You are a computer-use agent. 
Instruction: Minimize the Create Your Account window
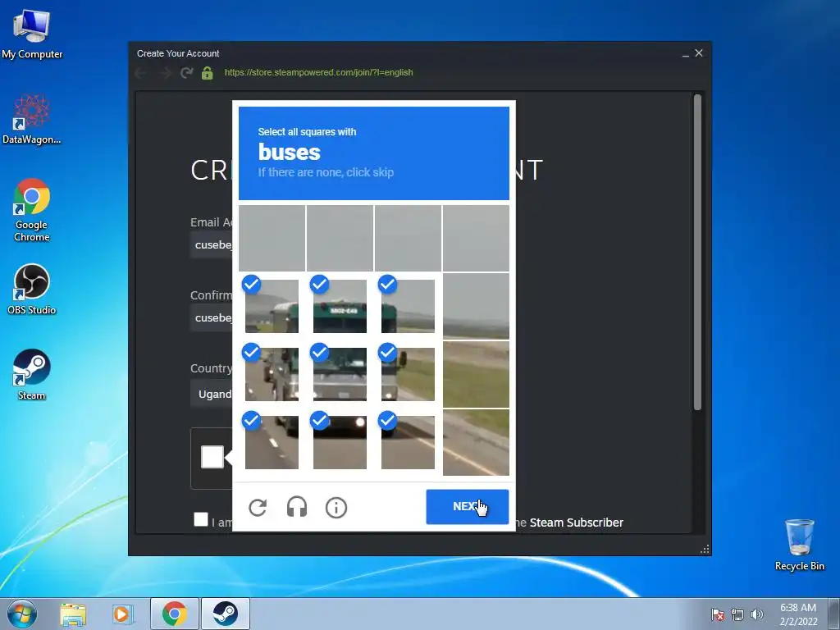click(685, 53)
